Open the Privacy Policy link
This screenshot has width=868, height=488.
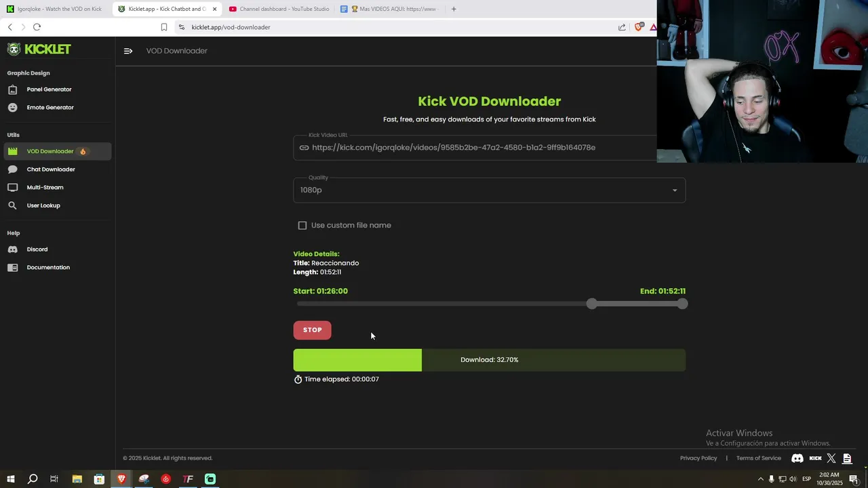click(698, 458)
